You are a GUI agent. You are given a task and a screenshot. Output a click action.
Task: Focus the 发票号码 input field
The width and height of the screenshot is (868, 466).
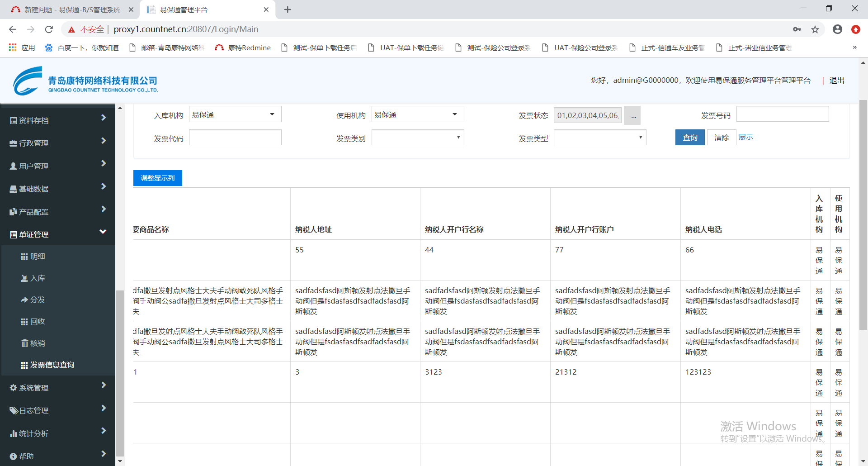pyautogui.click(x=782, y=114)
